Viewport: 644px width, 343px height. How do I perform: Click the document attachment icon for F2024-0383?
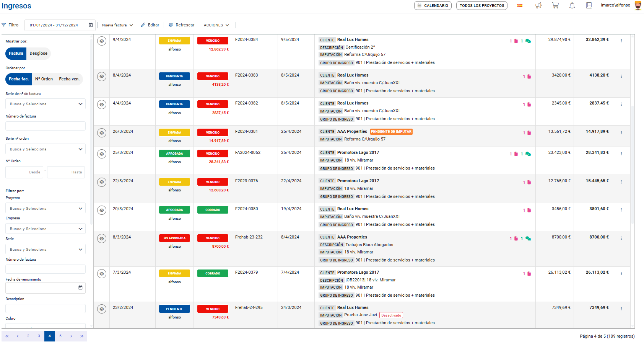529,77
